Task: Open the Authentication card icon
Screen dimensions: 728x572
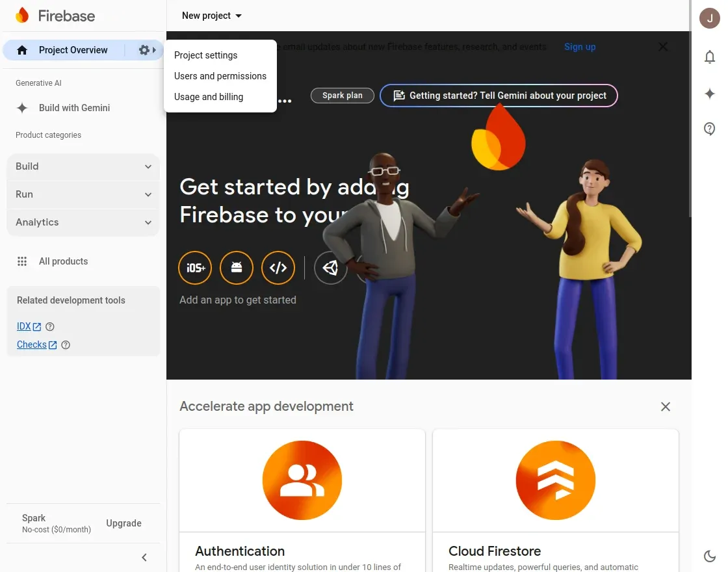Action: pos(302,480)
